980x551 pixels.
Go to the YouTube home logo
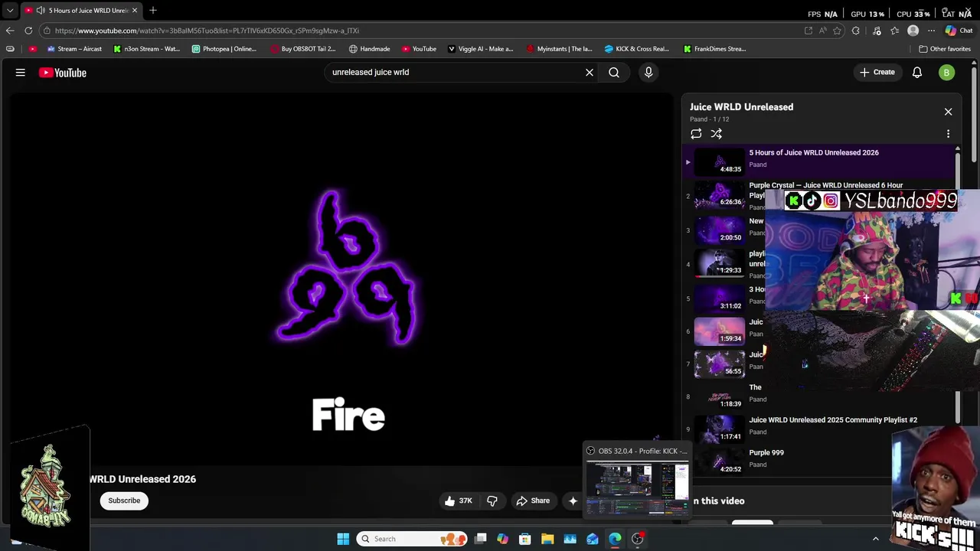pos(63,73)
